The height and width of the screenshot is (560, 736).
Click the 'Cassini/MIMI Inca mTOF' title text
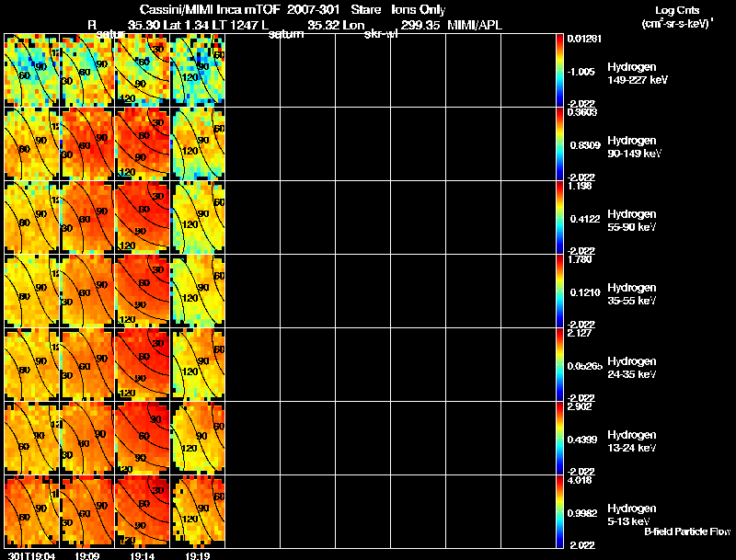210,9
